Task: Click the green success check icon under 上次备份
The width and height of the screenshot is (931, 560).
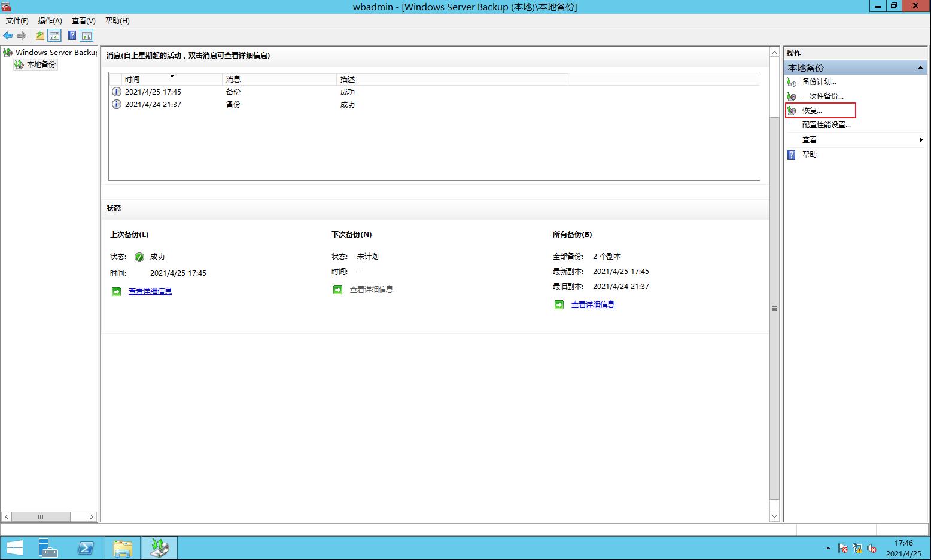Action: 139,257
